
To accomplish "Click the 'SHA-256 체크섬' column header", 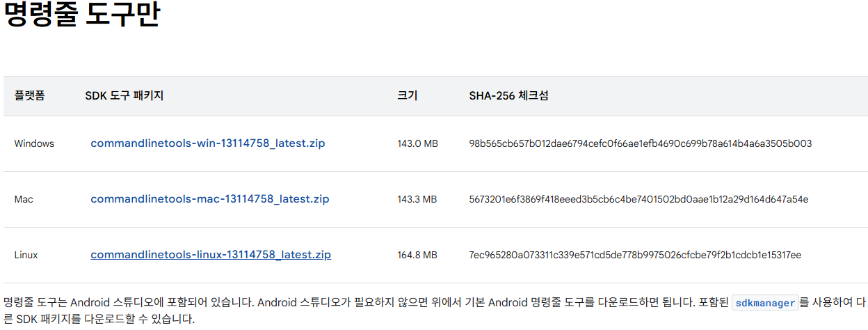I will 508,96.
